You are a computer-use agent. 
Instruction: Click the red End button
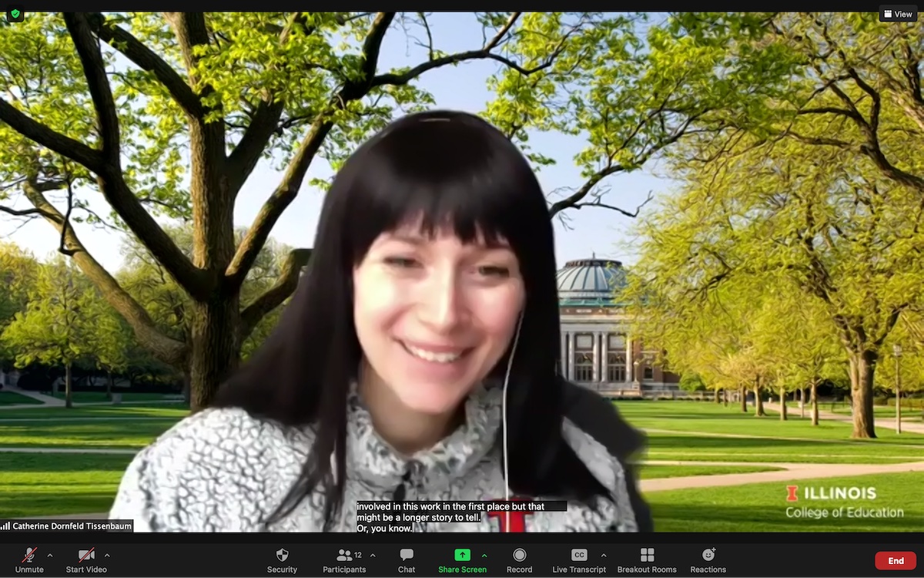tap(896, 560)
